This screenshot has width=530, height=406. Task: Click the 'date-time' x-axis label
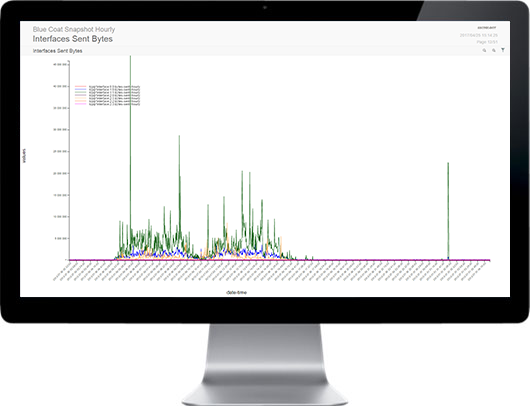[236, 292]
